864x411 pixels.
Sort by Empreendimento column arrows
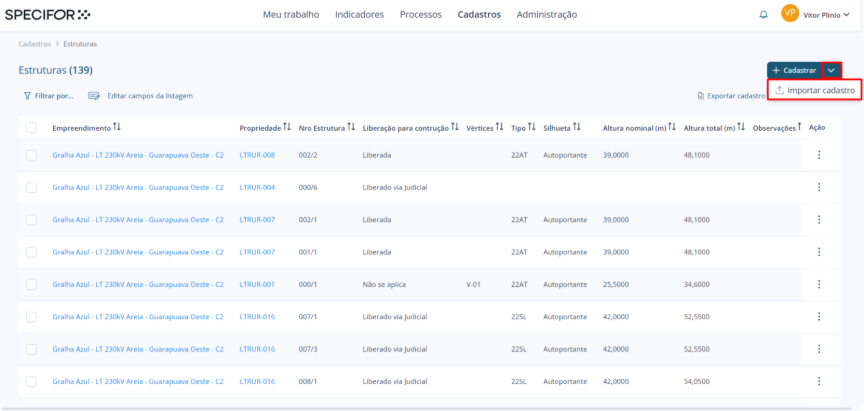tap(116, 127)
